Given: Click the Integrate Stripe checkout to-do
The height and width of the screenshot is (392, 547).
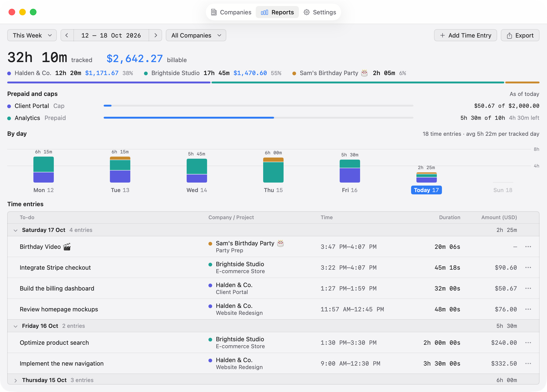Looking at the screenshot, I should click(55, 268).
